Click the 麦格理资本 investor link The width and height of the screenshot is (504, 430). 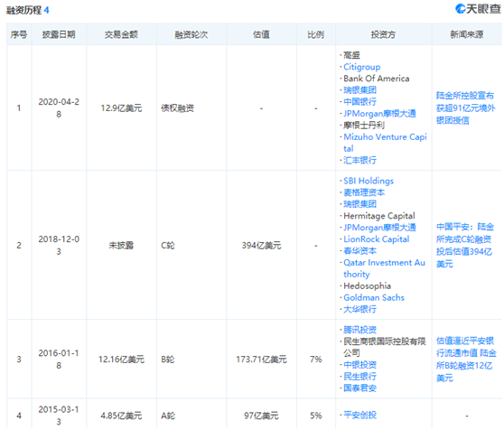pyautogui.click(x=364, y=192)
